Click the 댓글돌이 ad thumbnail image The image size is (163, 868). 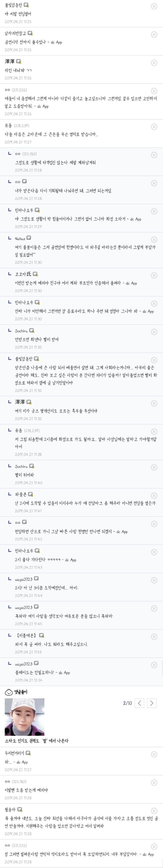click(25, 716)
